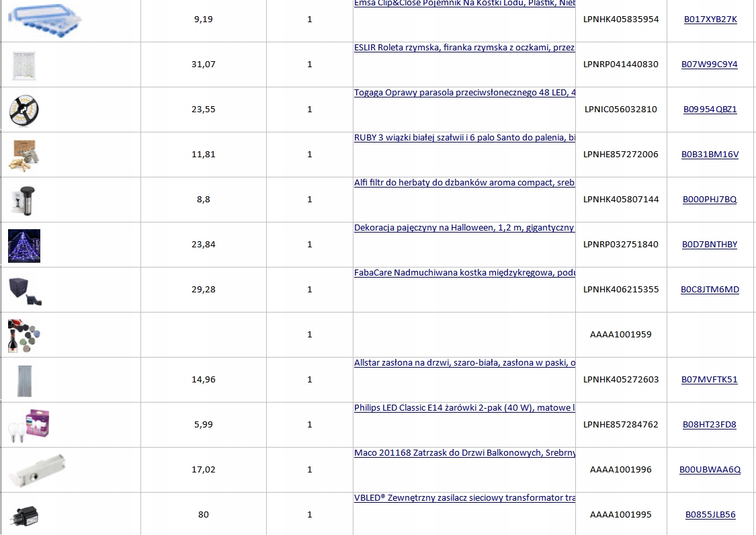Select the price cell showing 80
Image resolution: width=756 pixels, height=535 pixels.
click(x=203, y=515)
